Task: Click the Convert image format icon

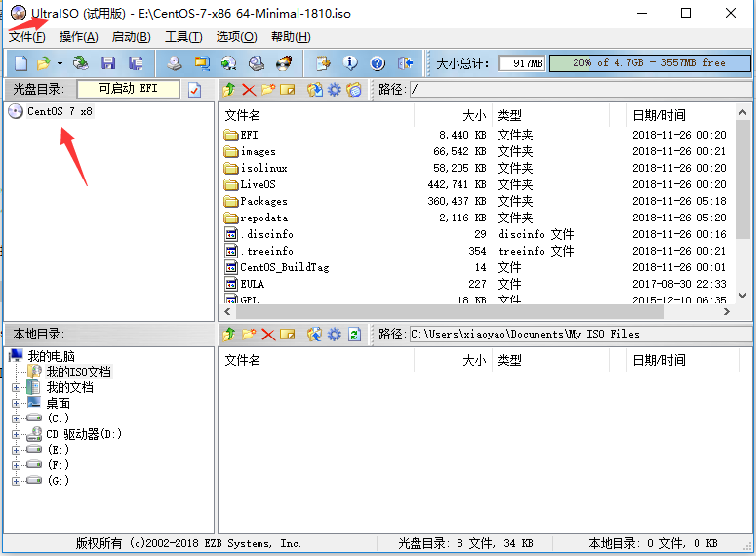Action: pyautogui.click(x=228, y=63)
